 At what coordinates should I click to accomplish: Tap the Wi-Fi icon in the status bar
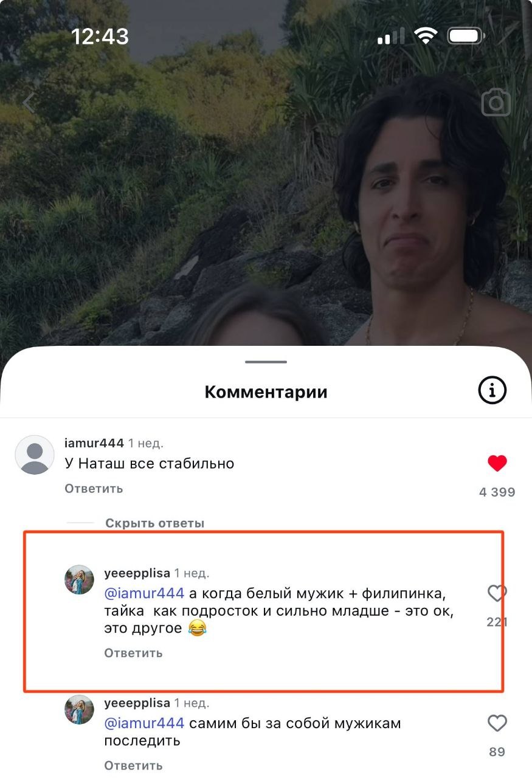click(x=426, y=36)
